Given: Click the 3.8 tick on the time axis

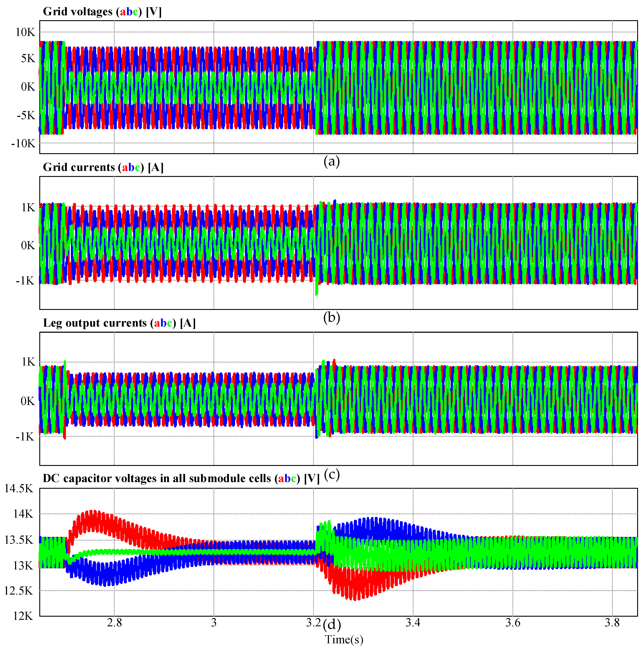Looking at the screenshot, I should [612, 623].
